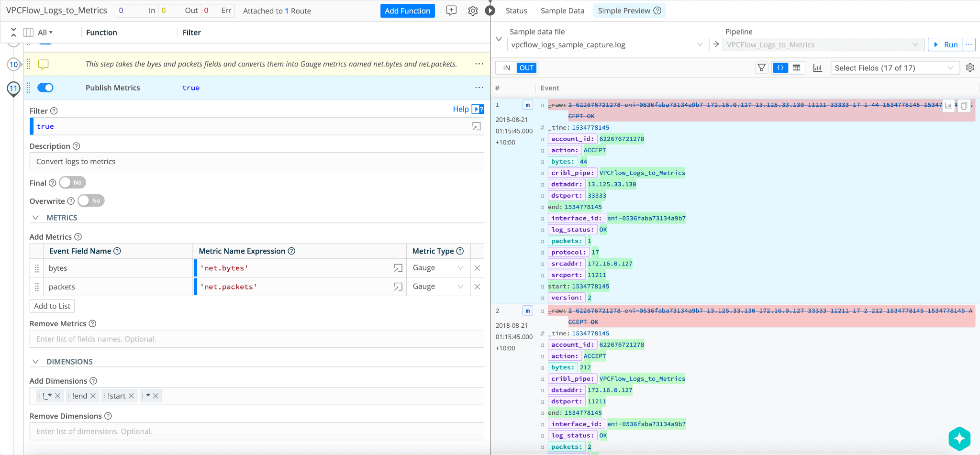Viewport: 980px width, 455px height.
Task: Open pipeline settings gear icon
Action: pyautogui.click(x=473, y=11)
